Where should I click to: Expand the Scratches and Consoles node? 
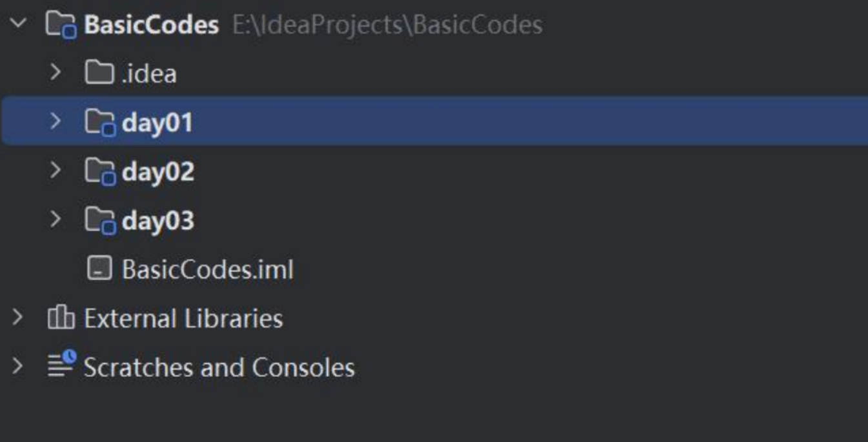tap(17, 366)
